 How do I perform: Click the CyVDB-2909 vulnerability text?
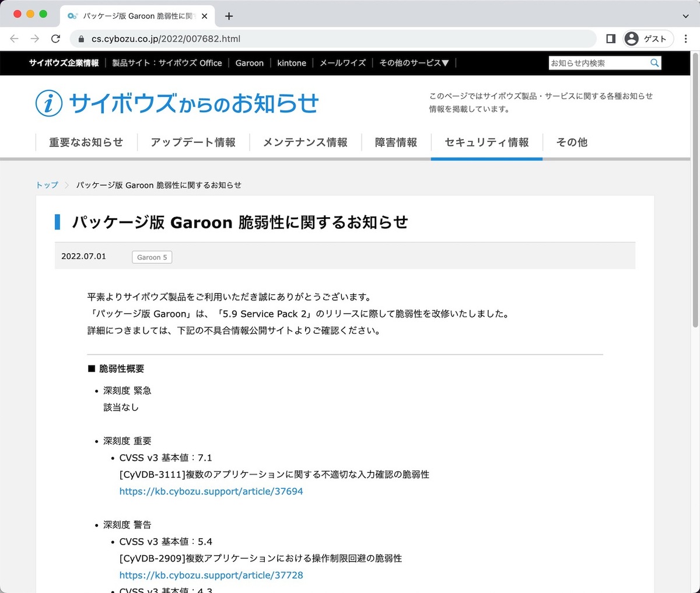click(x=261, y=559)
